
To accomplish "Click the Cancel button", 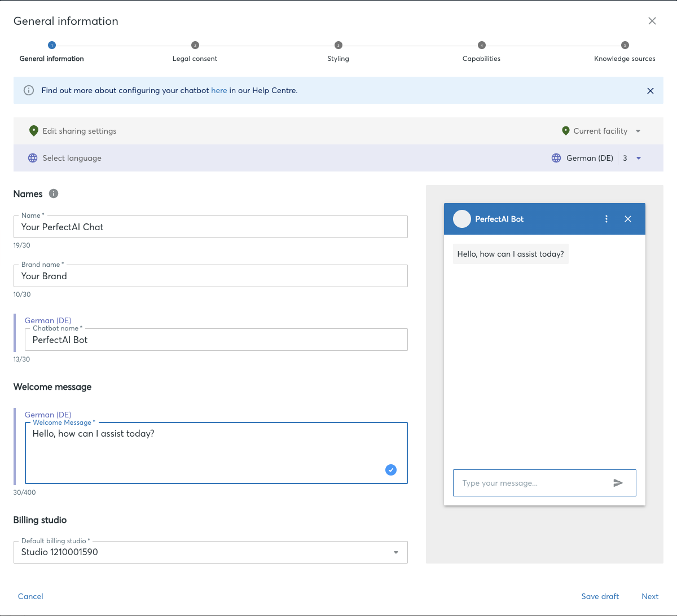I will (x=30, y=596).
